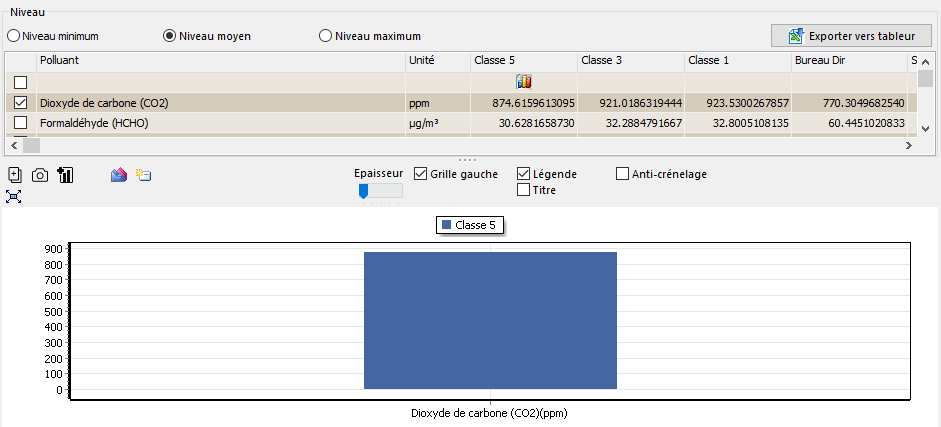This screenshot has height=427, width=941.
Task: Click the add bar chart icon
Action: tap(65, 175)
